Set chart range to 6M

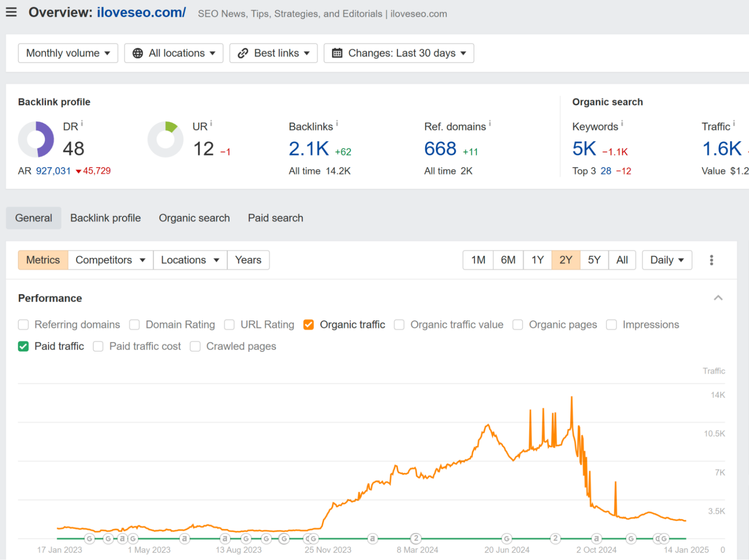[x=508, y=260]
